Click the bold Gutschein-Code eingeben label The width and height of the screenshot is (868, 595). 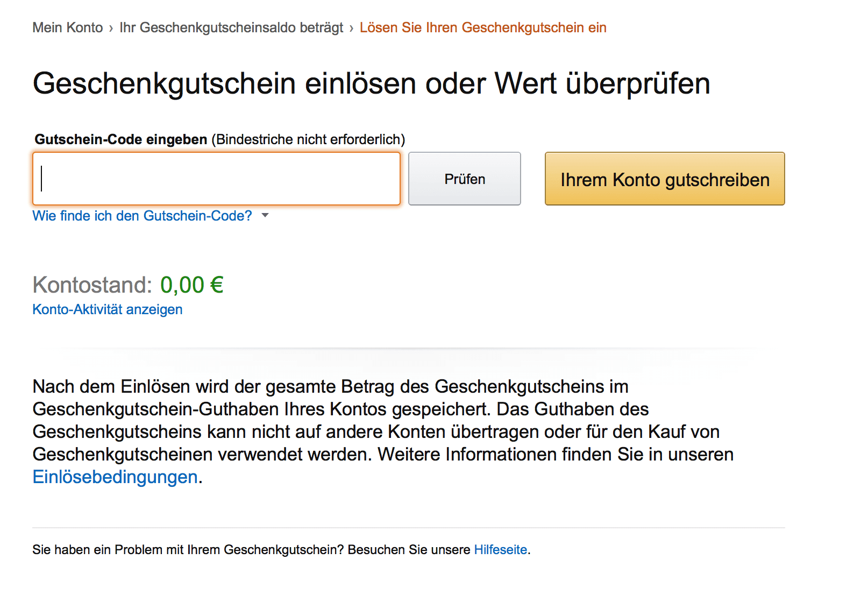click(121, 139)
